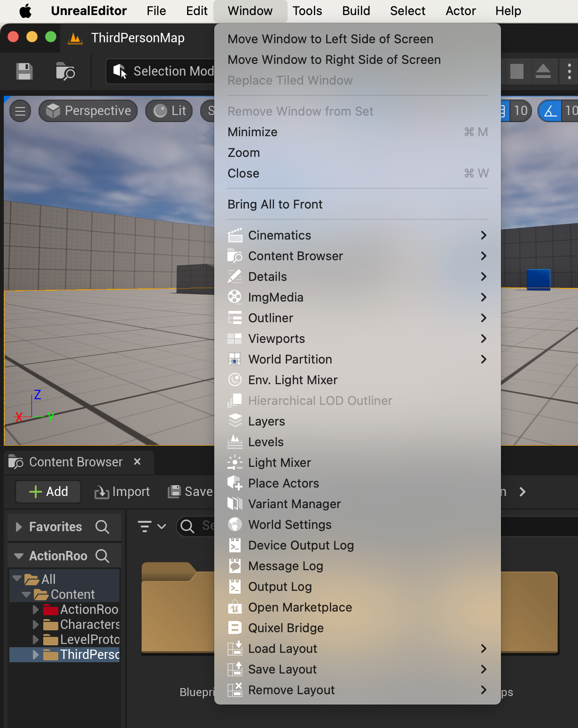Click the content search field
The width and height of the screenshot is (578, 728).
point(195,526)
